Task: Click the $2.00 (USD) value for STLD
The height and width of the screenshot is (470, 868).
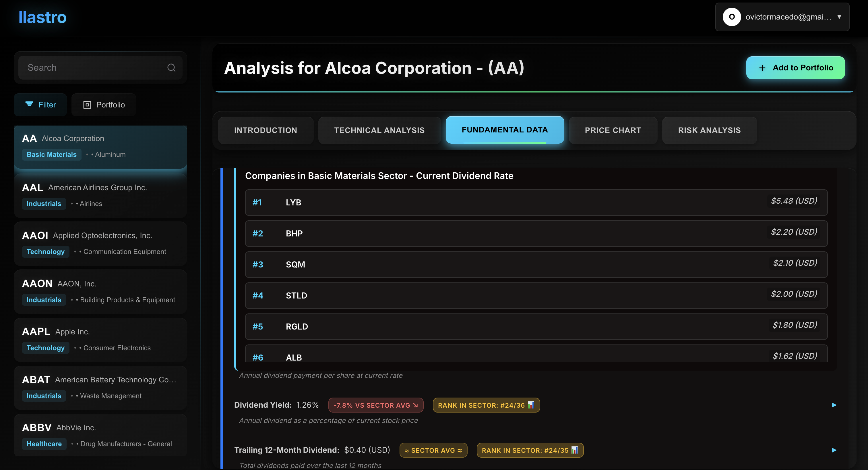Action: pyautogui.click(x=794, y=294)
